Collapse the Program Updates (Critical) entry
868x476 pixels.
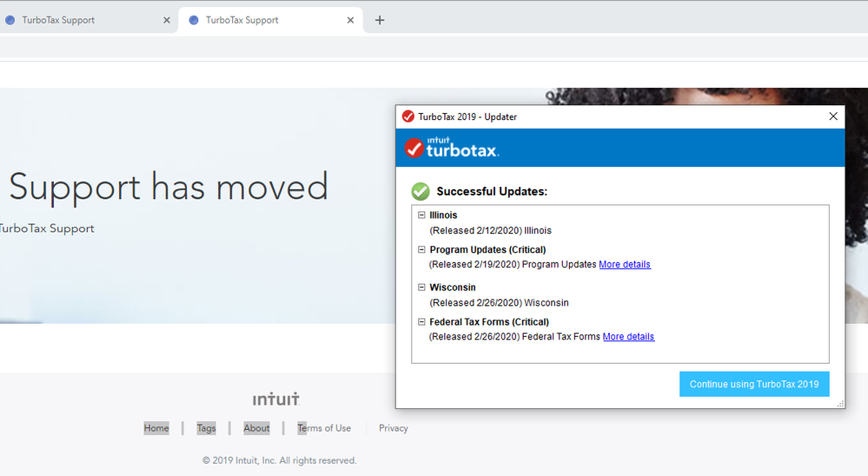coord(421,249)
